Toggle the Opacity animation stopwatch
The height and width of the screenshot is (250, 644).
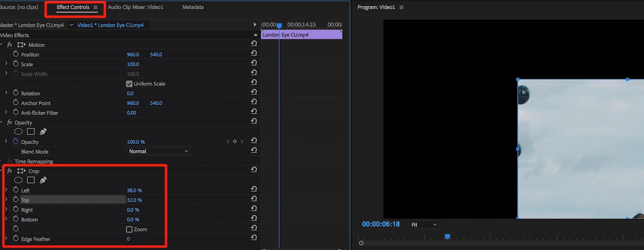coord(16,141)
